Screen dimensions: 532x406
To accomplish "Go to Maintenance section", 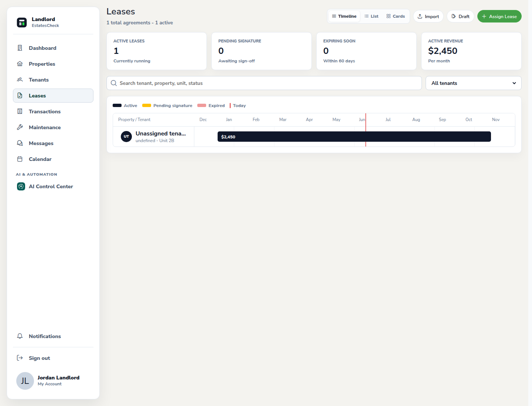I will pyautogui.click(x=53, y=127).
